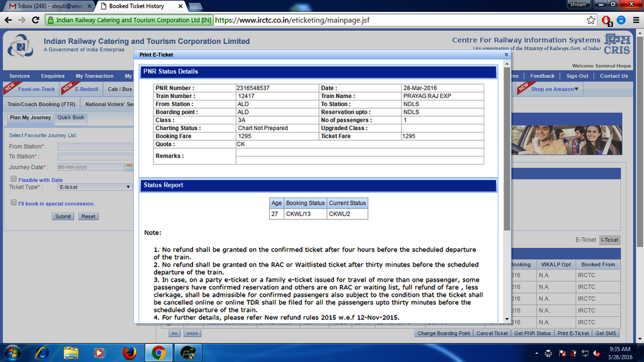644x362 pixels.
Task: Click the blue extension icon in the toolbar
Action: (x=621, y=19)
